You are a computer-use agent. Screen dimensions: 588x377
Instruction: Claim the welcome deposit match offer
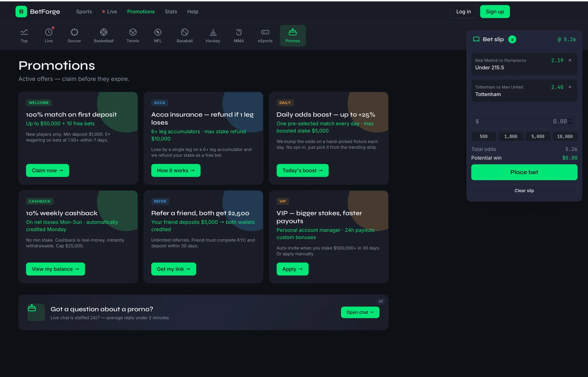tap(47, 170)
